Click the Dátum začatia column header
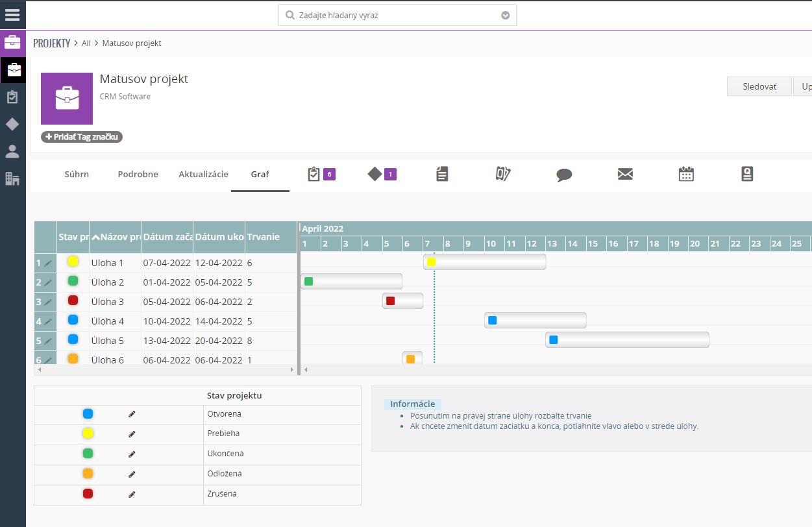The height and width of the screenshot is (527, 812). (167, 237)
